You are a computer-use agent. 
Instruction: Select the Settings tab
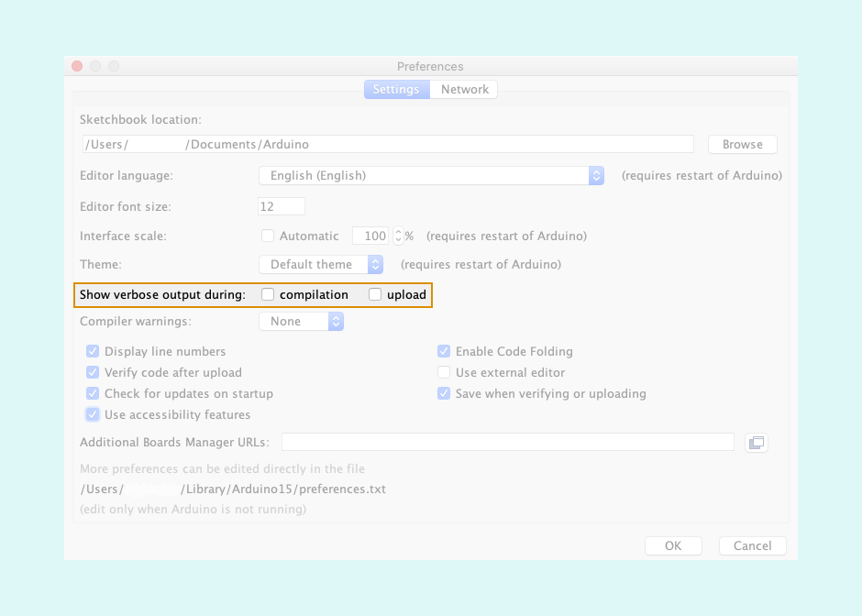tap(396, 89)
